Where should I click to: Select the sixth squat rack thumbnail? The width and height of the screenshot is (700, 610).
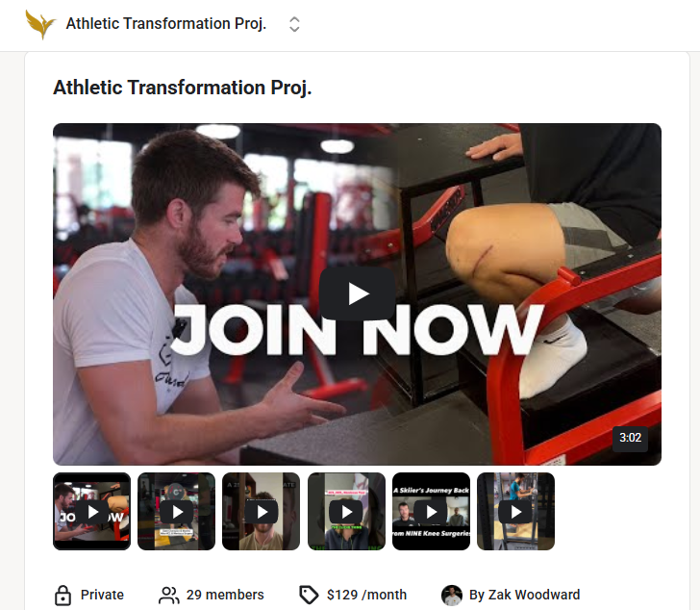click(516, 511)
